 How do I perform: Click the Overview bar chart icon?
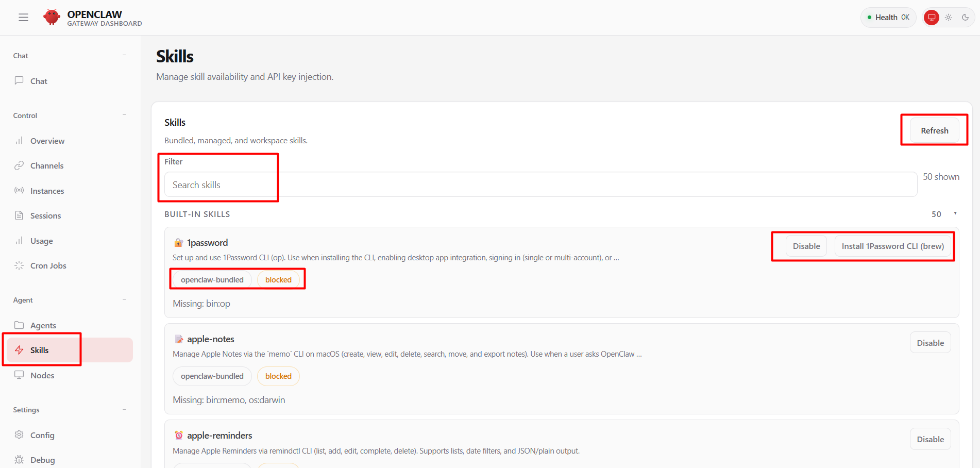click(x=19, y=141)
